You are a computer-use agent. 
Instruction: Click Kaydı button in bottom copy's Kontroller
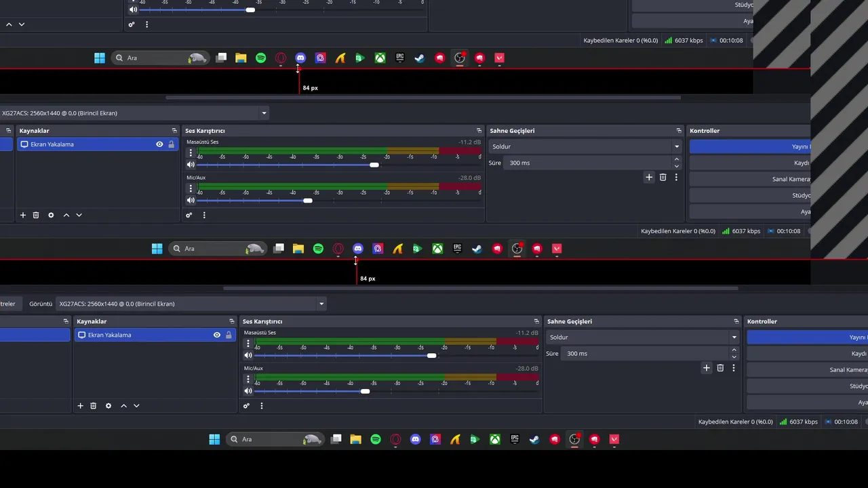click(x=807, y=354)
